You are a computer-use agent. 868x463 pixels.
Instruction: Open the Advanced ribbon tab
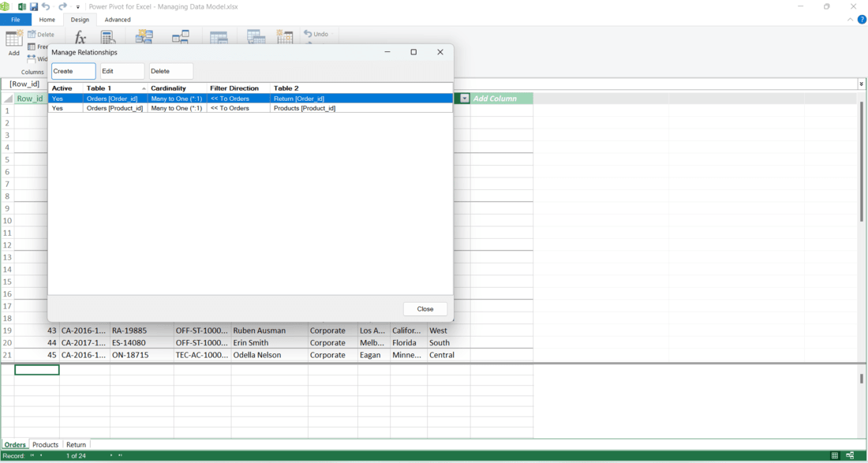[118, 20]
